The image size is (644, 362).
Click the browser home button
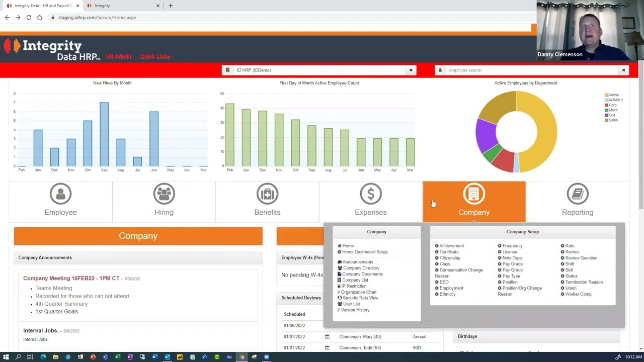tap(40, 18)
